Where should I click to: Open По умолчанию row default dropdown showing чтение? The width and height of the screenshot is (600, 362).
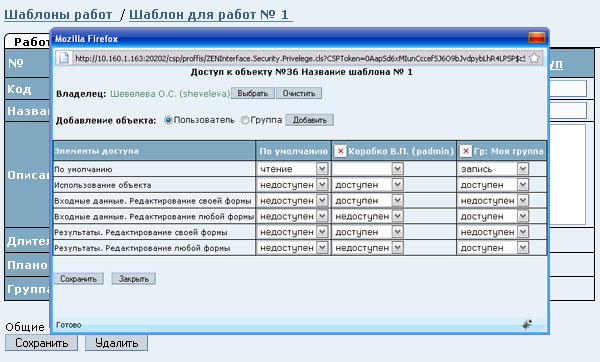[x=293, y=169]
